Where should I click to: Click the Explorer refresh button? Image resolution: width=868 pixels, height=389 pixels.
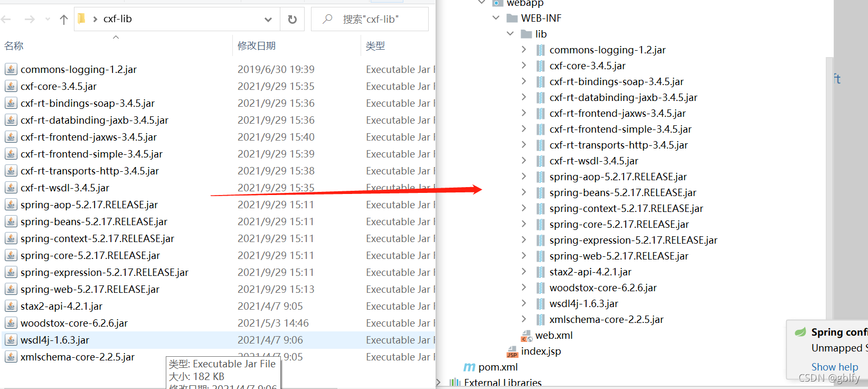click(292, 20)
